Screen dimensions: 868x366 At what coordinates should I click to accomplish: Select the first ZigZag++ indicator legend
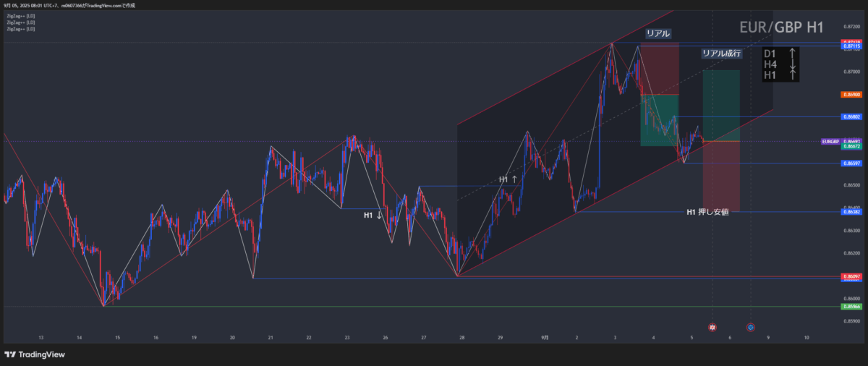[x=20, y=15]
